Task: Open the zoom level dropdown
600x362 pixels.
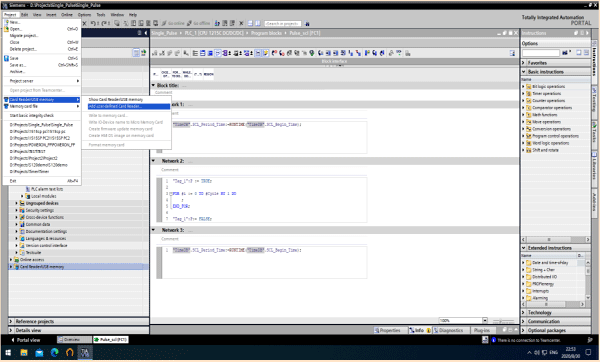Action: coord(485,320)
